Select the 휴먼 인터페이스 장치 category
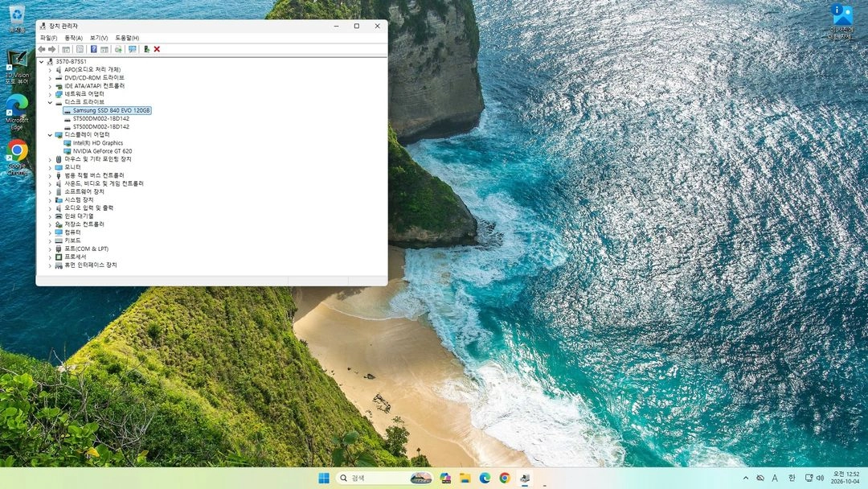This screenshot has width=868, height=489. (91, 265)
